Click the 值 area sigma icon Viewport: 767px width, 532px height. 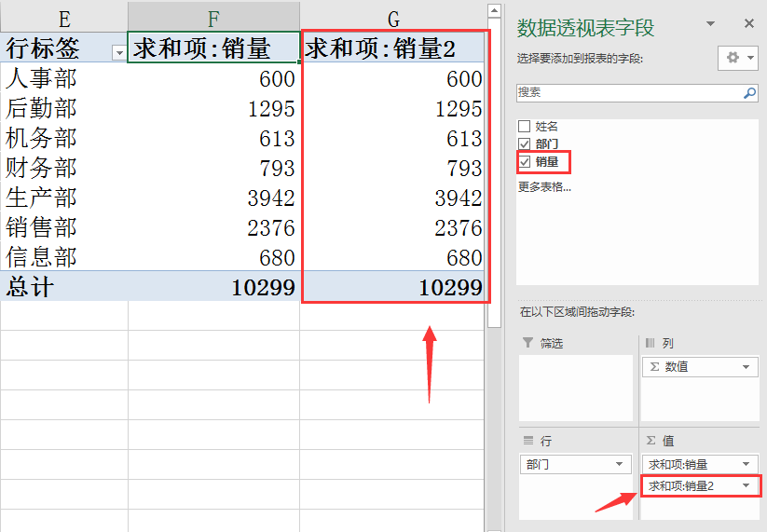click(651, 441)
